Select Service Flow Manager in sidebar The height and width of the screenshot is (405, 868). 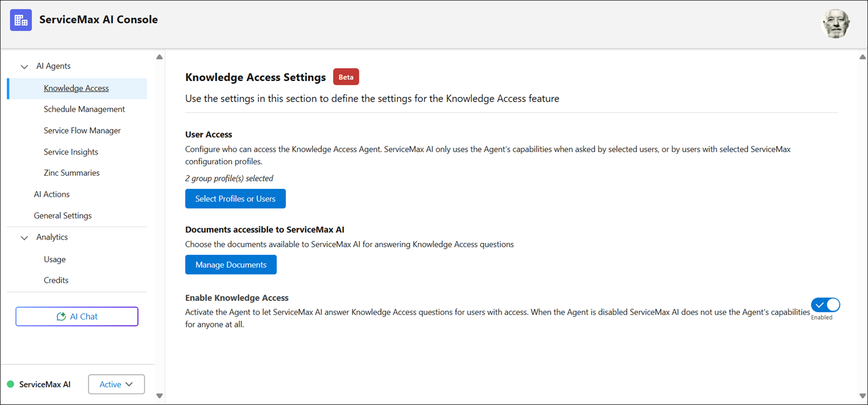pyautogui.click(x=82, y=131)
